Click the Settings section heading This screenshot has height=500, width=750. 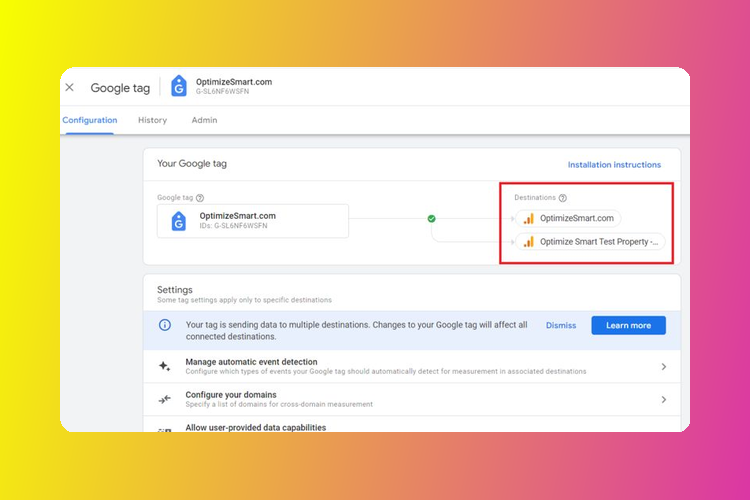pyautogui.click(x=175, y=289)
